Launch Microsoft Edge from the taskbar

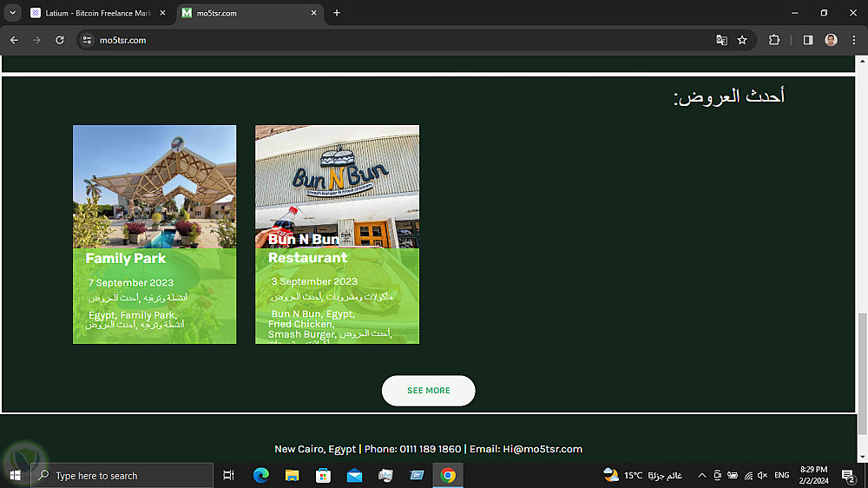pos(260,475)
